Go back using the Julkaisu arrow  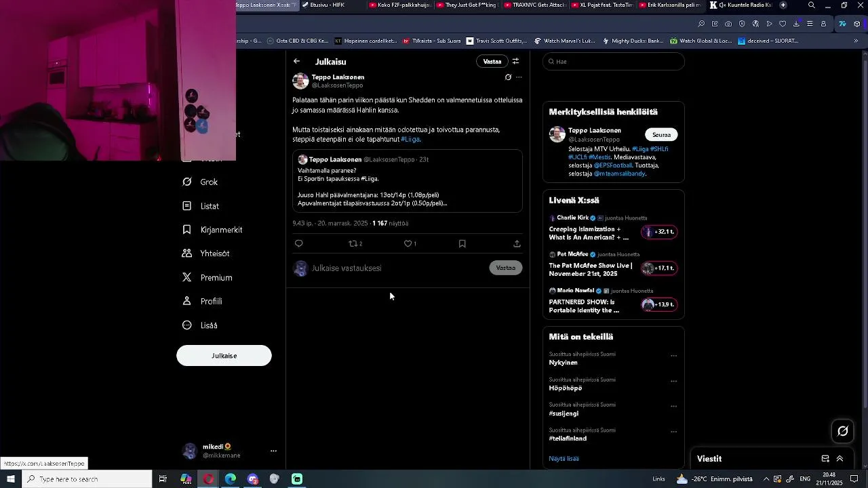(x=296, y=61)
